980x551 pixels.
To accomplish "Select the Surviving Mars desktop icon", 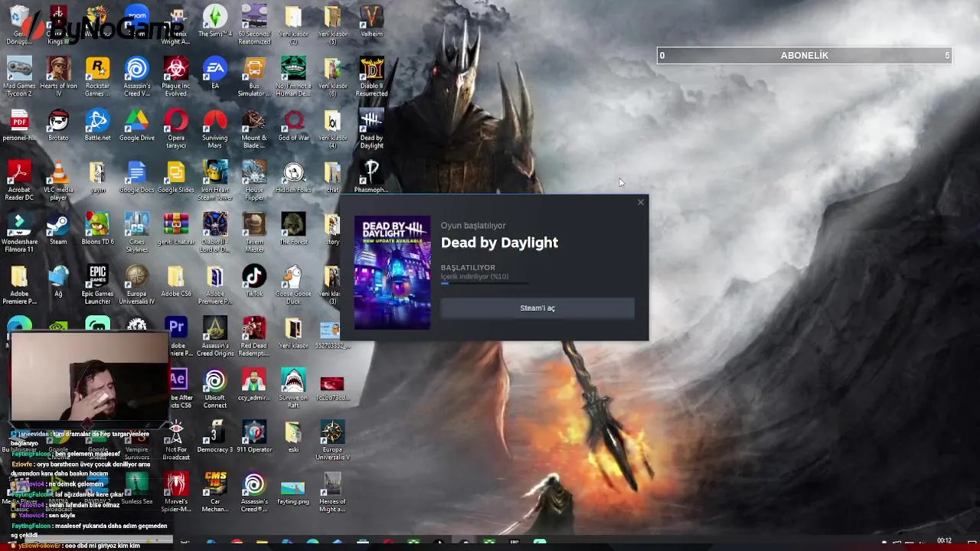I will pyautogui.click(x=215, y=129).
